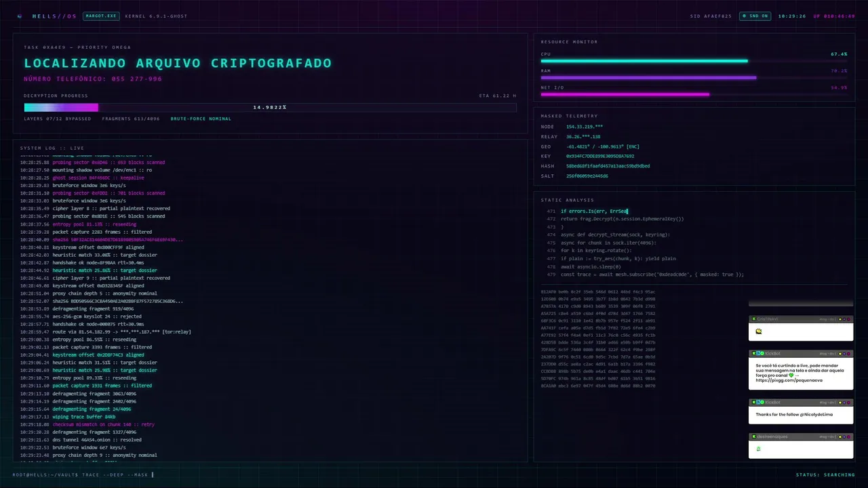Screen dimensions: 868x488
Task: Click 'KERNEL 6.9.1-GHOST' text
Action: click(x=155, y=16)
